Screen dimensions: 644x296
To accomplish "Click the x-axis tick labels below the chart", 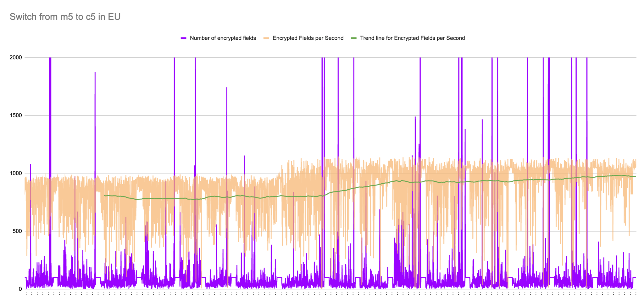I will (314, 294).
